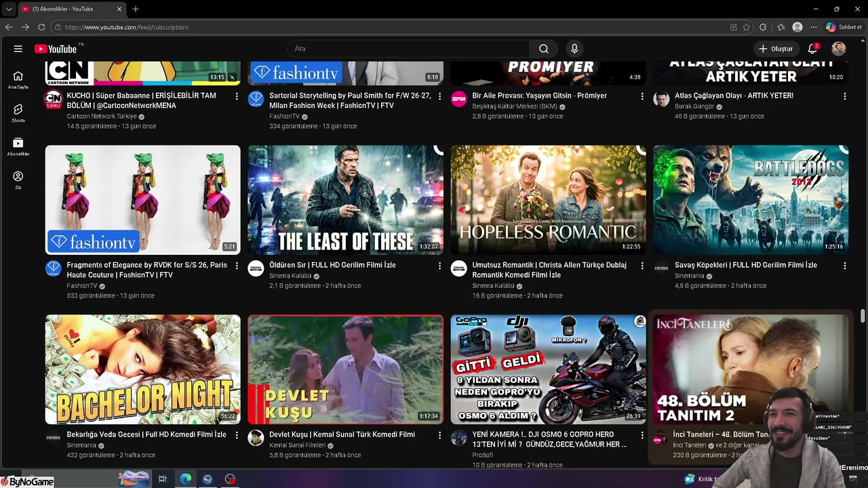
Task: Close the Abonelikler - YouTube tab
Action: coord(119,9)
